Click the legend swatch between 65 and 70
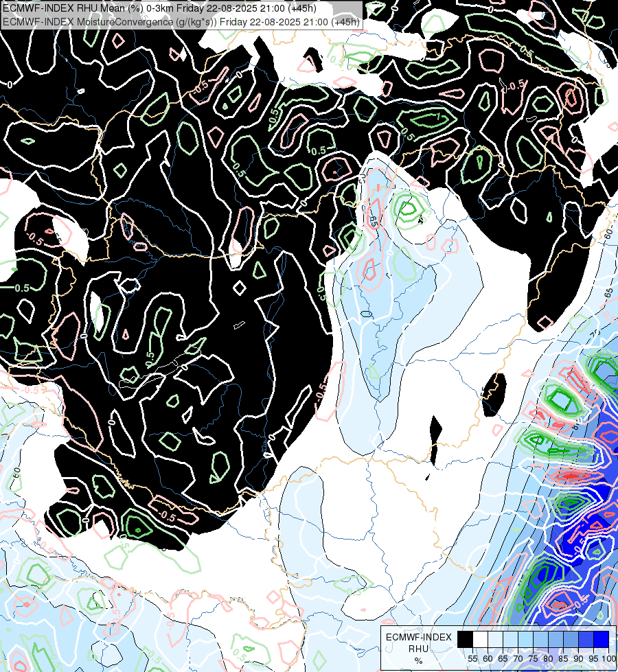This screenshot has height=672, width=618. coord(510,639)
